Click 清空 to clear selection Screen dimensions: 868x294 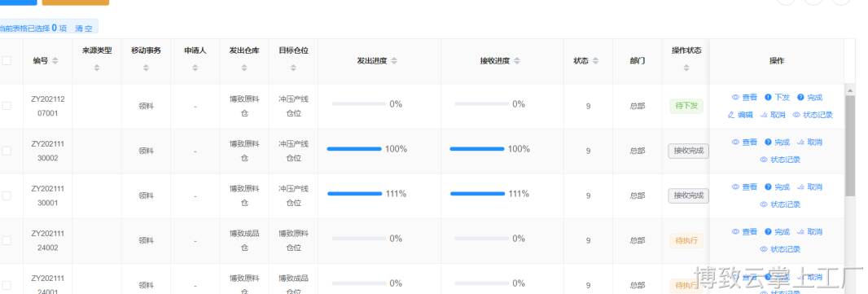[84, 29]
